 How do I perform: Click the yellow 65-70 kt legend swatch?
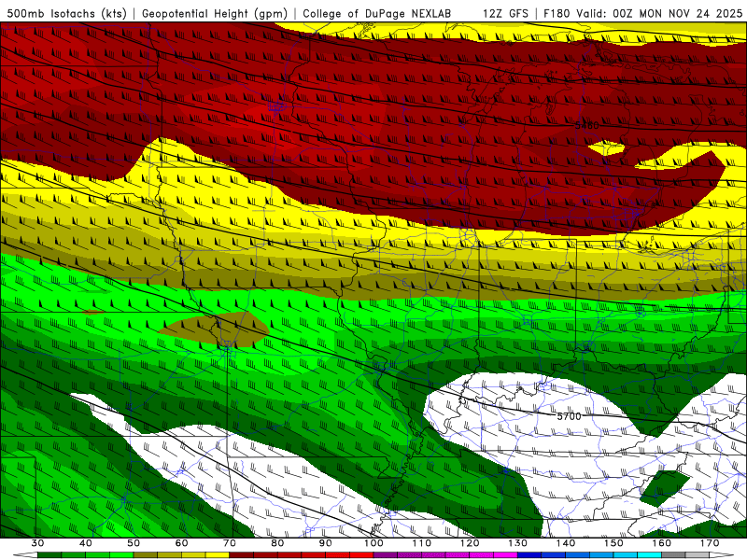(x=218, y=554)
